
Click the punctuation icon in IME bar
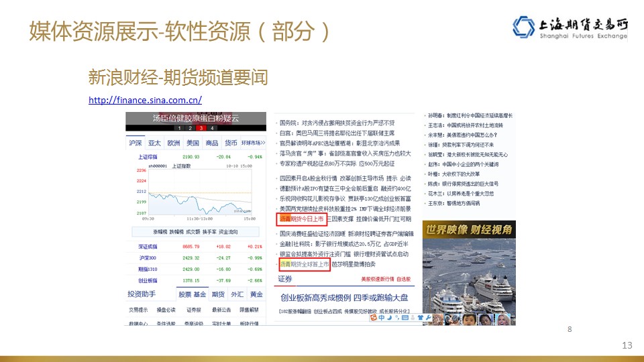396,318
